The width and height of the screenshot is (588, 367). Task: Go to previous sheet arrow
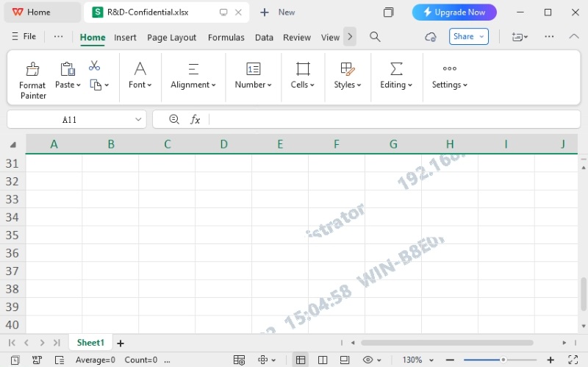point(26,343)
